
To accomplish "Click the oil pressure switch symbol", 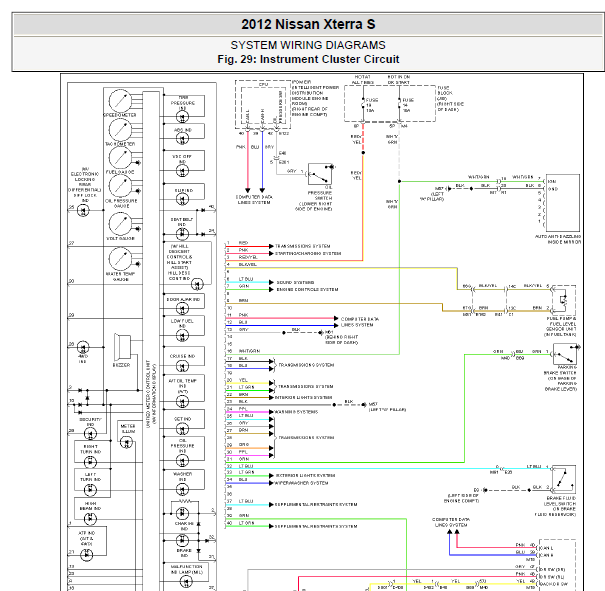I will (320, 174).
